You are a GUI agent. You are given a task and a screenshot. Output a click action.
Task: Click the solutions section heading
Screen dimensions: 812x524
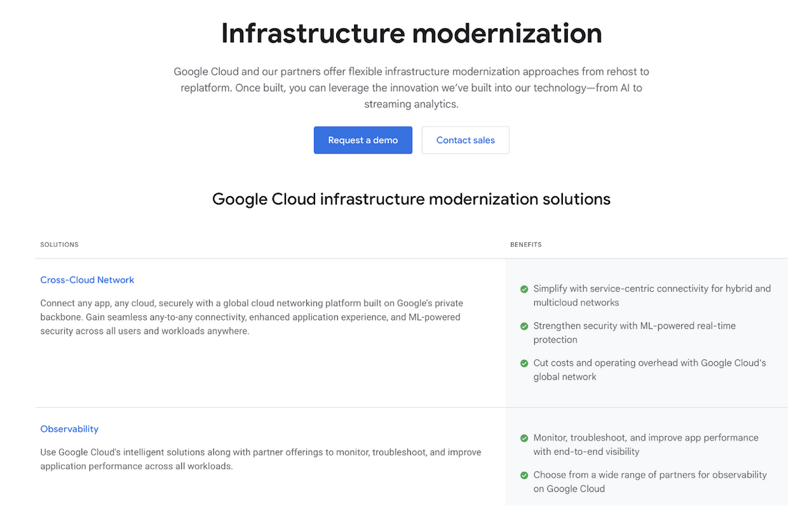tap(411, 199)
